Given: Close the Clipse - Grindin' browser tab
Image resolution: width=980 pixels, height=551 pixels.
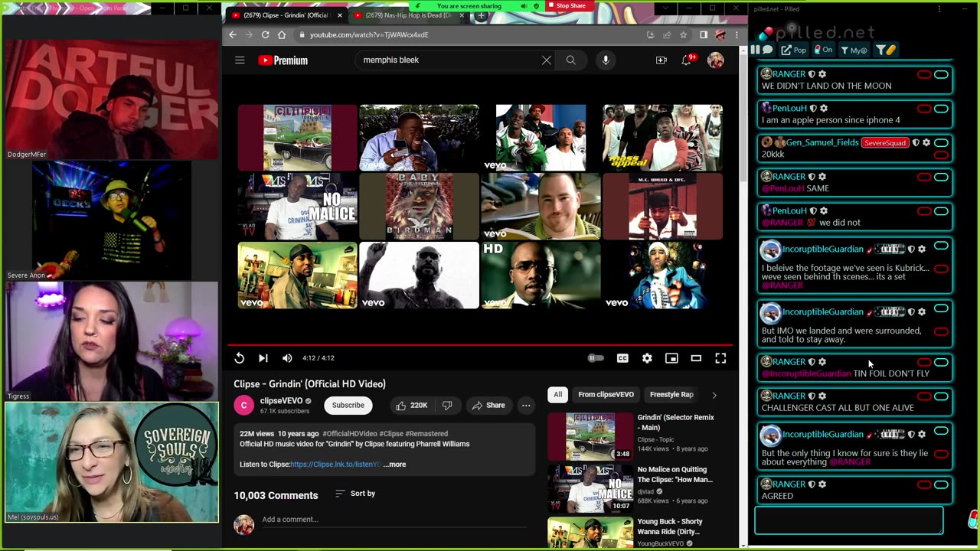Looking at the screenshot, I should [340, 15].
